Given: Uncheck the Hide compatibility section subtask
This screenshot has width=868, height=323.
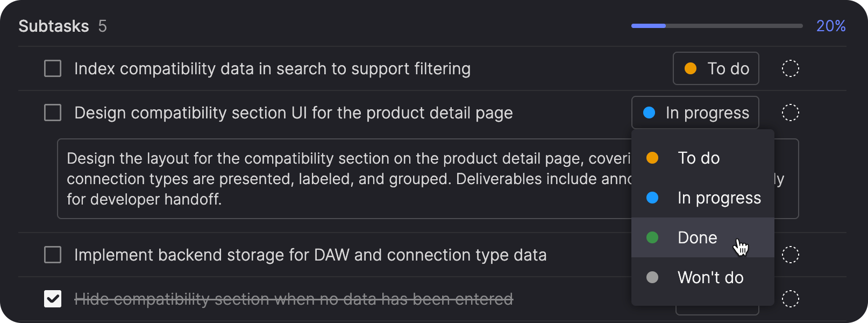Looking at the screenshot, I should (x=53, y=299).
